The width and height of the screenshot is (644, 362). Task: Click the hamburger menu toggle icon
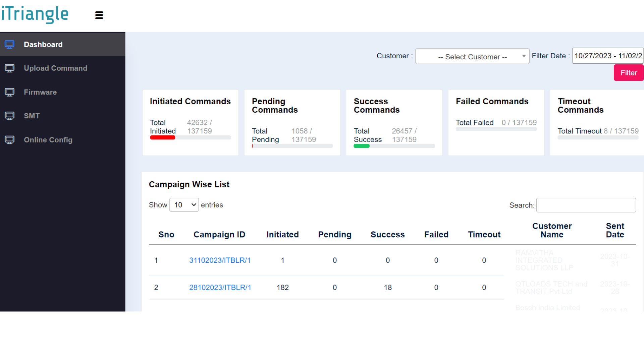coord(99,15)
